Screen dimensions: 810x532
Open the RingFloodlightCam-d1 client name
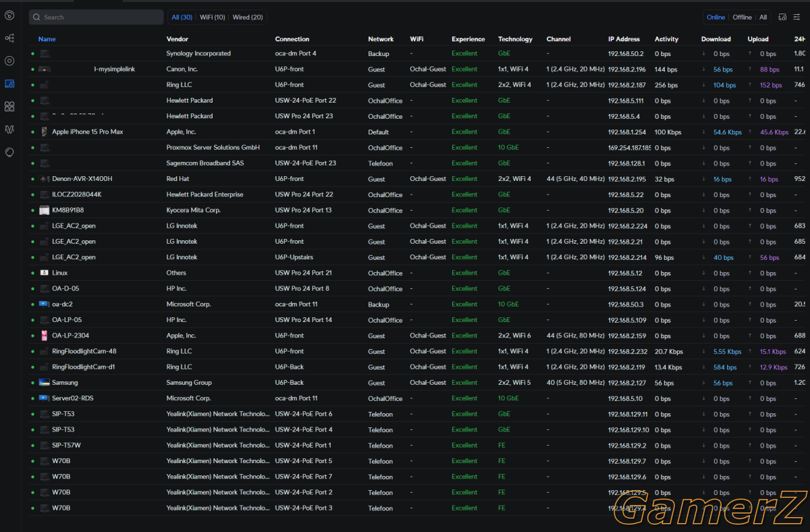tap(84, 367)
